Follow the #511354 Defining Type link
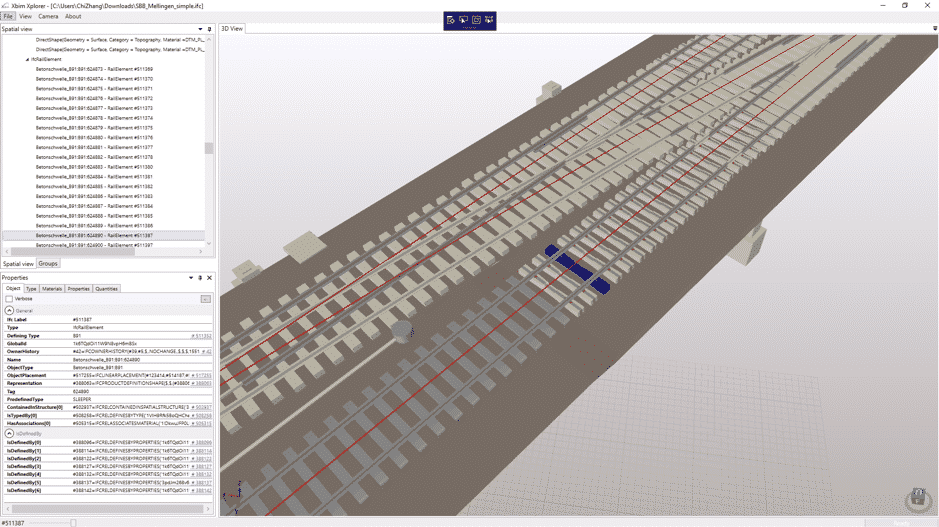 point(202,336)
